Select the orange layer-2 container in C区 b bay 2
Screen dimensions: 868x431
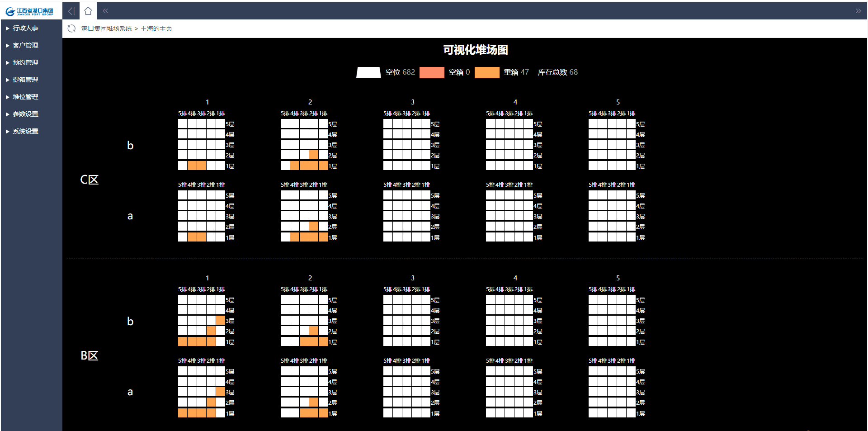tap(314, 155)
